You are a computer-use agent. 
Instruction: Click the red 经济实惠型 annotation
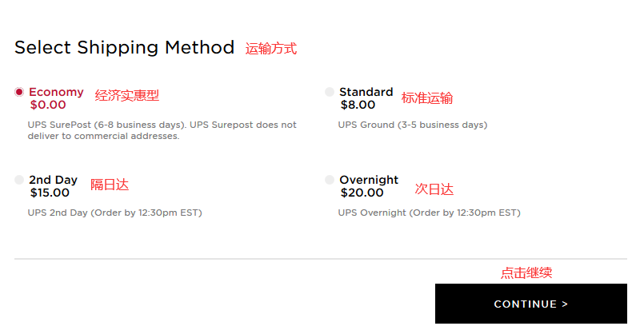[x=127, y=95]
